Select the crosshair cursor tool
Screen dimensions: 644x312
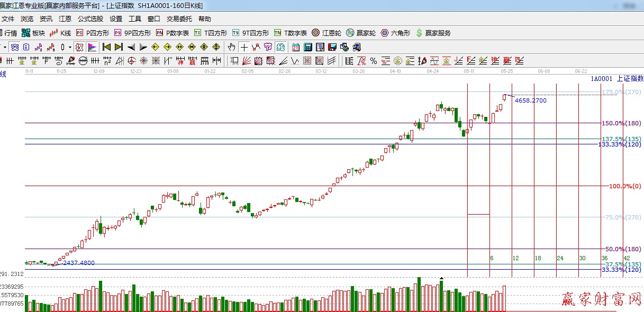click(244, 47)
